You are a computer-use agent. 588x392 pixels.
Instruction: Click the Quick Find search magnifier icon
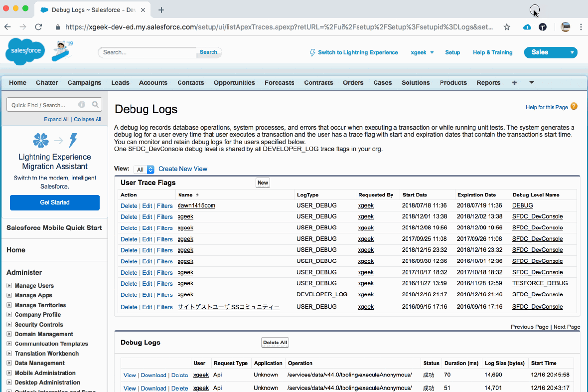[95, 105]
